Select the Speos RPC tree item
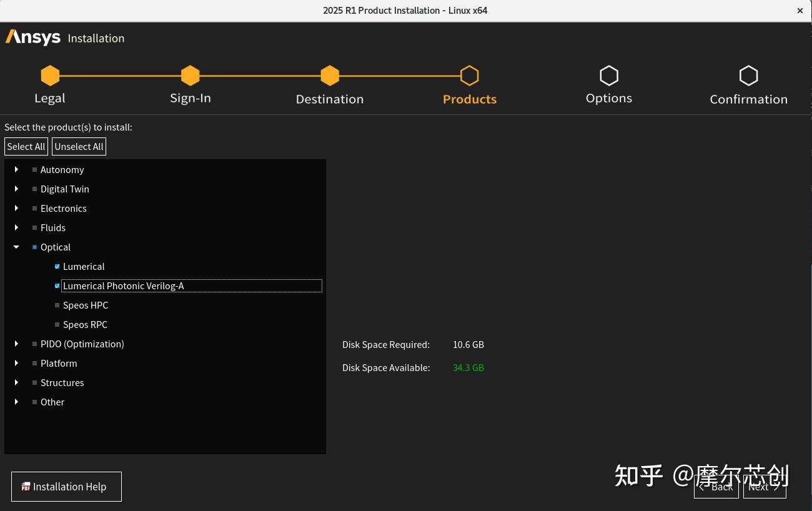The image size is (812, 511). coord(85,324)
